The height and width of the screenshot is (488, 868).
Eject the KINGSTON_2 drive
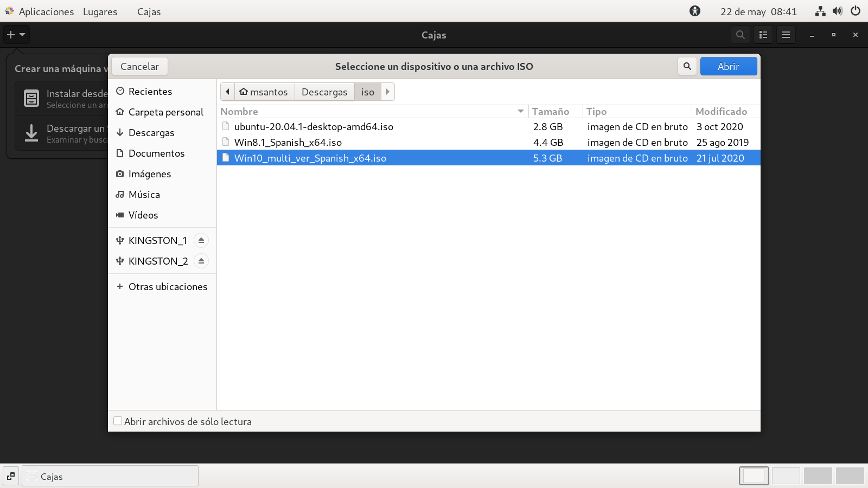pos(201,261)
